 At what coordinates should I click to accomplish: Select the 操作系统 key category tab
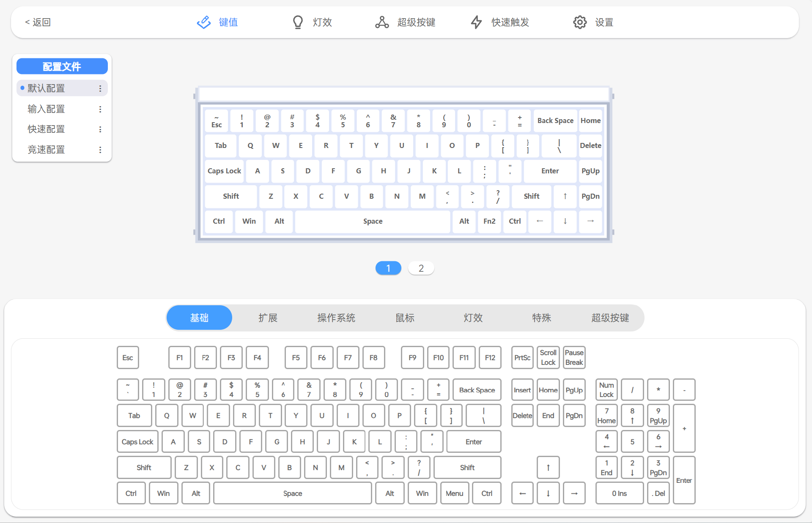[x=336, y=318]
